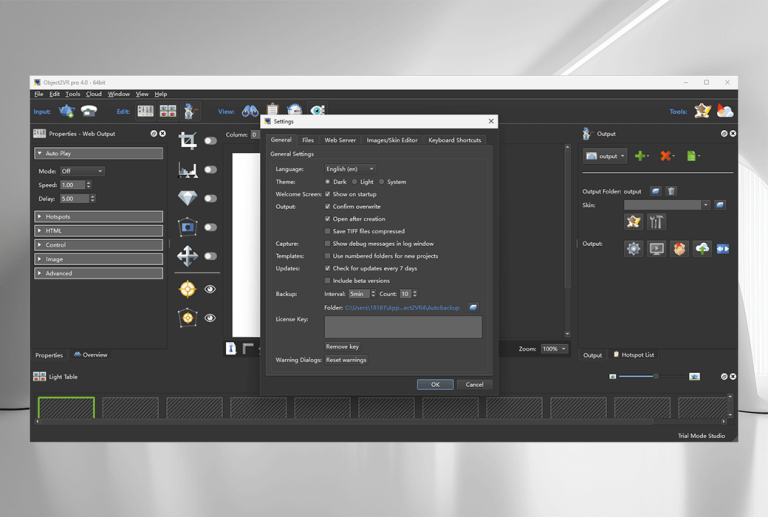Select the Light theme radio button

[355, 182]
